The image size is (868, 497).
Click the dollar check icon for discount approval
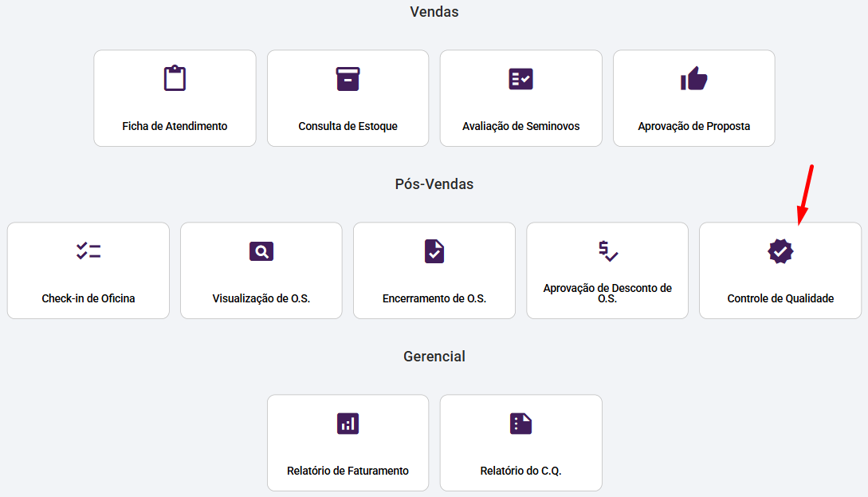pyautogui.click(x=608, y=251)
